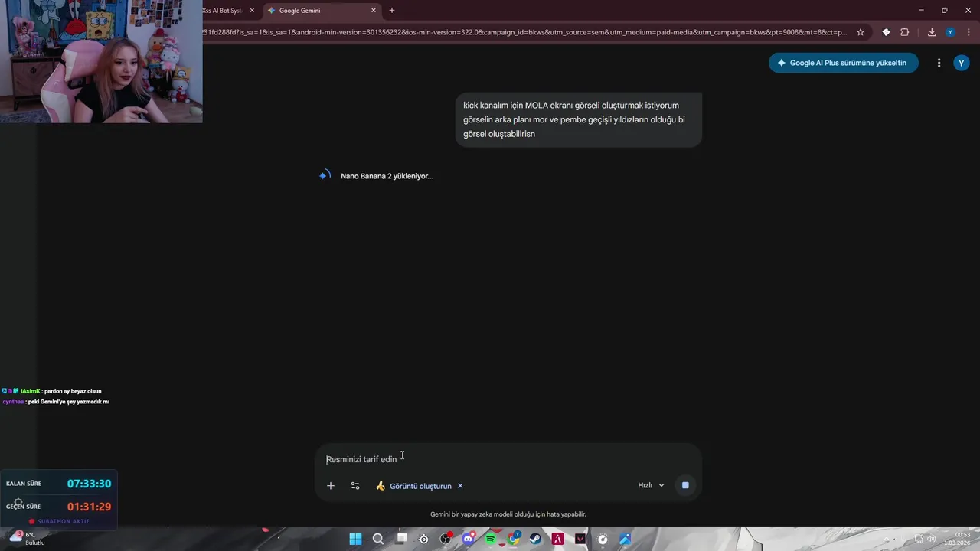Remove the Görüntü oluşturun chip with its X
This screenshot has width=980, height=551.
coord(460,486)
